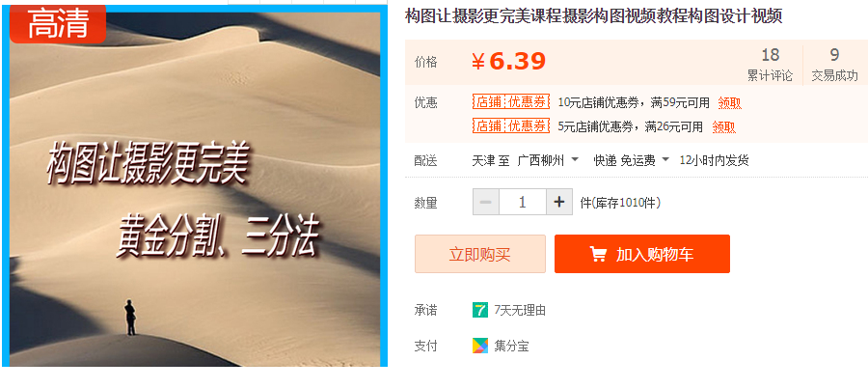
Task: Open the 交易成功 transaction count
Action: tap(834, 65)
